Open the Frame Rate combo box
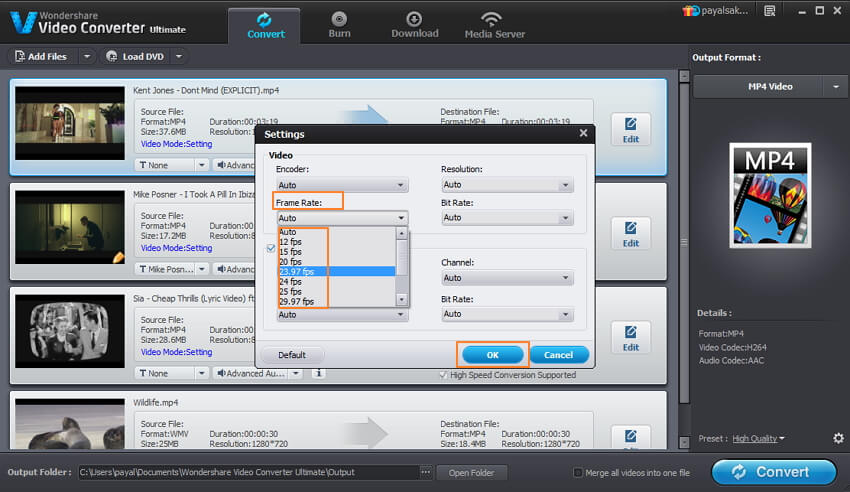 click(x=342, y=218)
